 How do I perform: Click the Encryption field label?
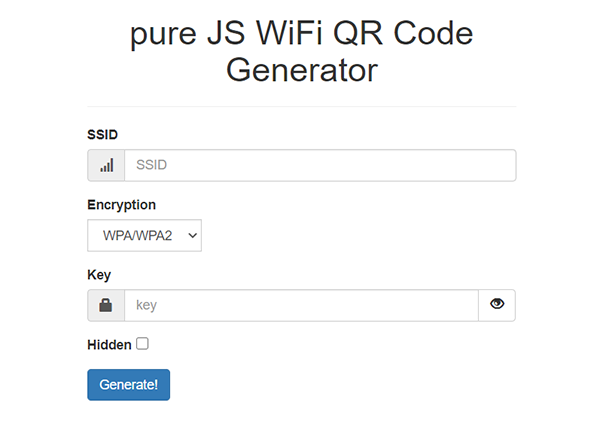point(122,205)
